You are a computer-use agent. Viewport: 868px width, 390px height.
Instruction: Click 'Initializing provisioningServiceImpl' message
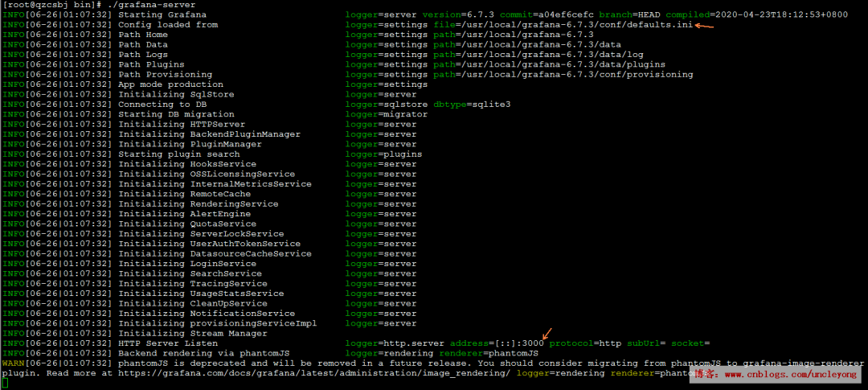point(218,323)
